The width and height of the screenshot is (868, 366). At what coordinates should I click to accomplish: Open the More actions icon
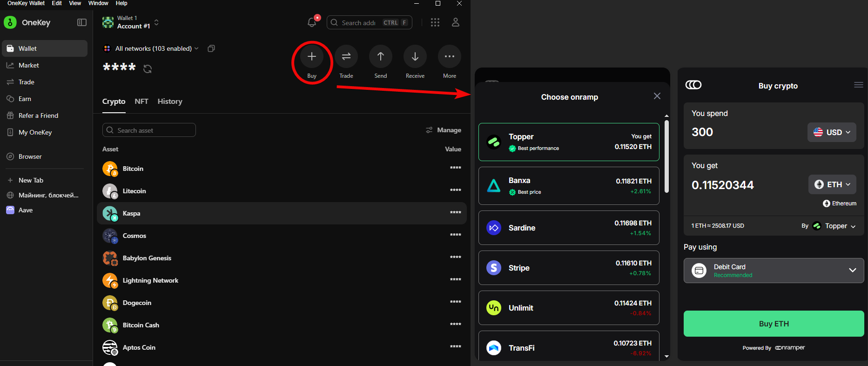coord(450,56)
